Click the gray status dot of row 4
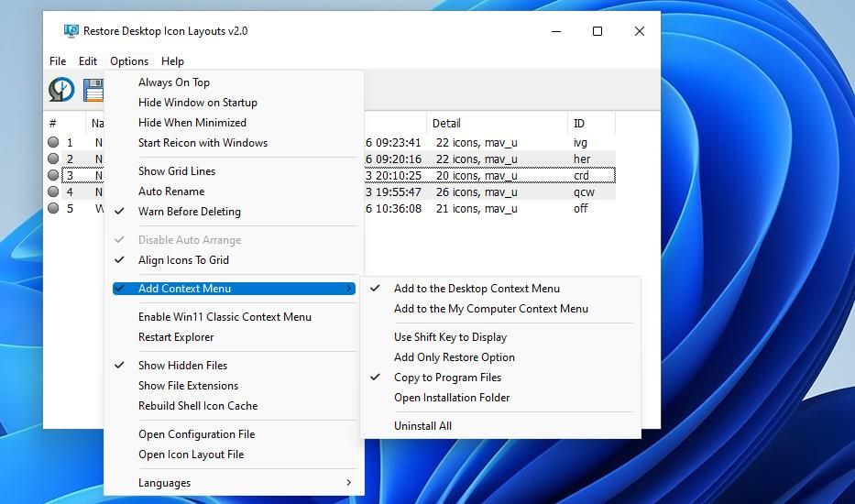855x504 pixels. point(53,192)
